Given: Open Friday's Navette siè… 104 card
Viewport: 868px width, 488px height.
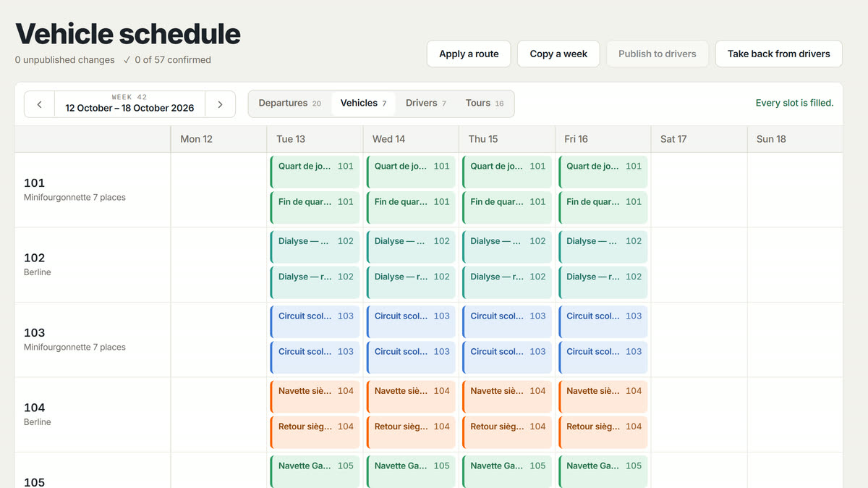Looking at the screenshot, I should (603, 396).
